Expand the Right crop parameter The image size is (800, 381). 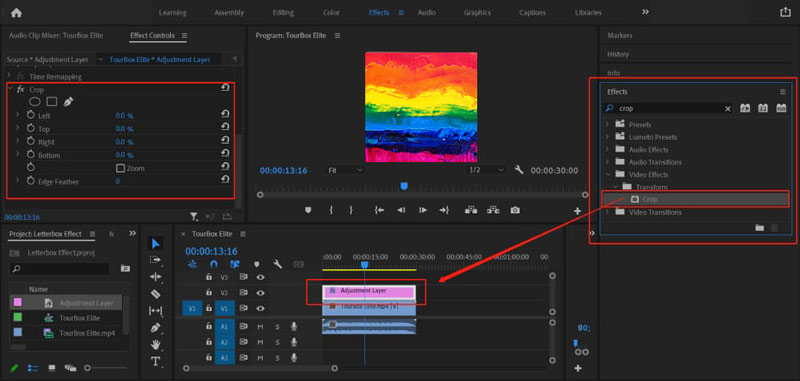(18, 142)
